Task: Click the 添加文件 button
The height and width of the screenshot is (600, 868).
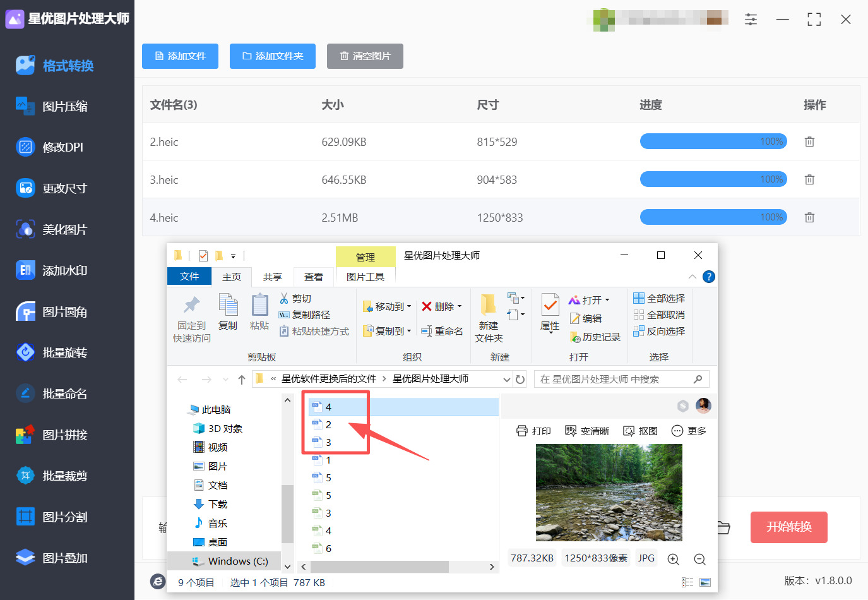Action: (x=181, y=56)
